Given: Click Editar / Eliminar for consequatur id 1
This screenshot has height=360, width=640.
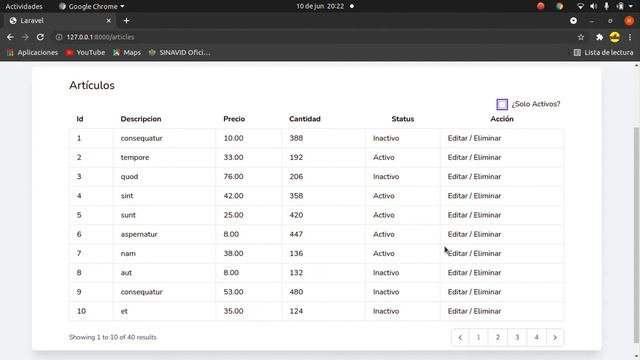Looking at the screenshot, I should click(474, 138).
